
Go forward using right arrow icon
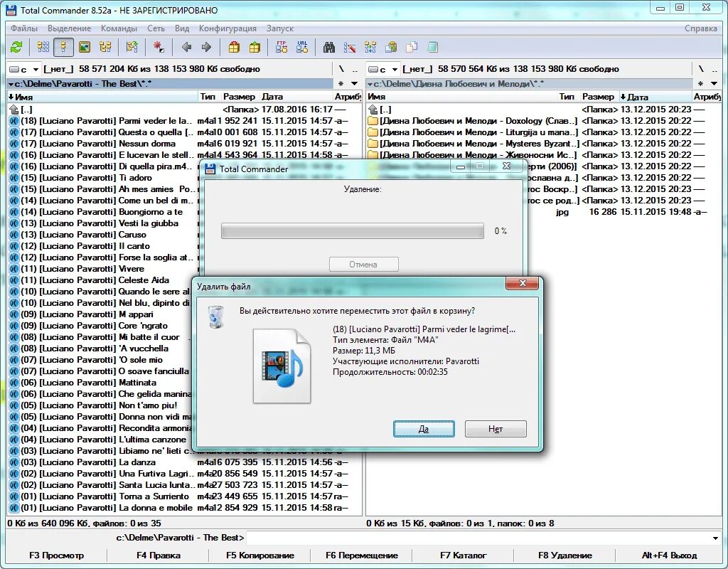point(207,47)
